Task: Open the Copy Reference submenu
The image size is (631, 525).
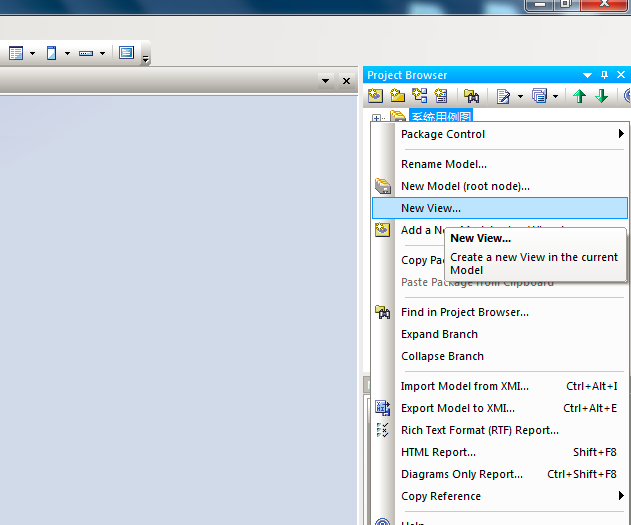Action: click(499, 496)
